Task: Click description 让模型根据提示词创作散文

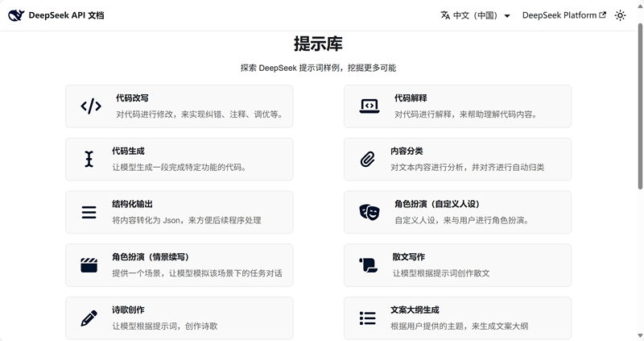Action: pos(441,273)
